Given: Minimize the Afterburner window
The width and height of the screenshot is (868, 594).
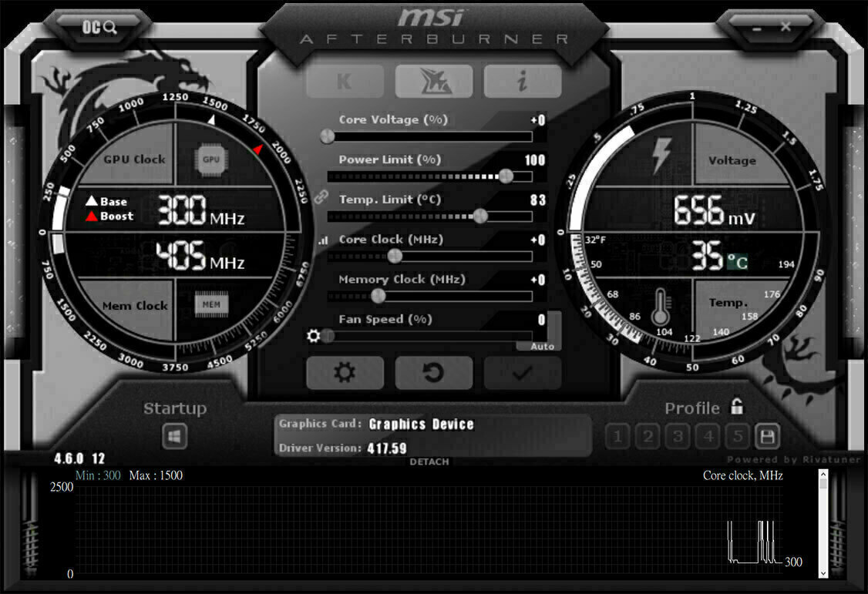Looking at the screenshot, I should point(757,28).
